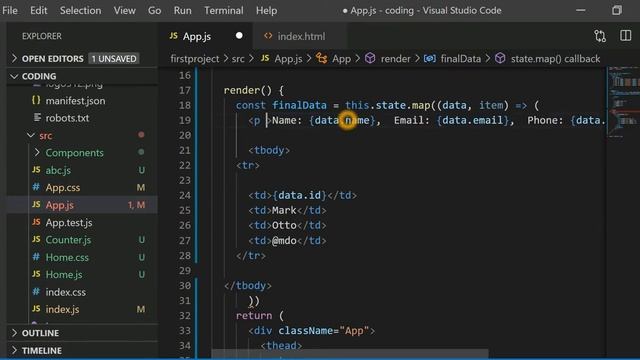Viewport: 640px width, 360px height.
Task: Open robots.txt in the explorer
Action: pos(67,118)
